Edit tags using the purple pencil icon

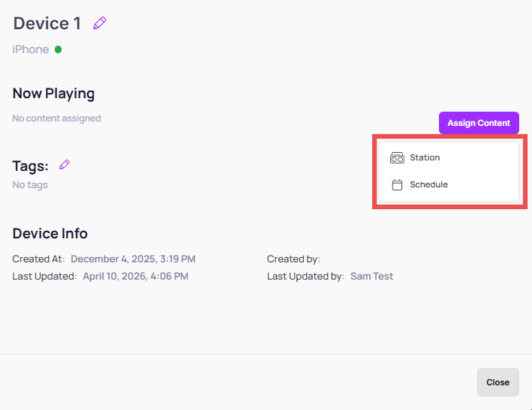tap(65, 165)
